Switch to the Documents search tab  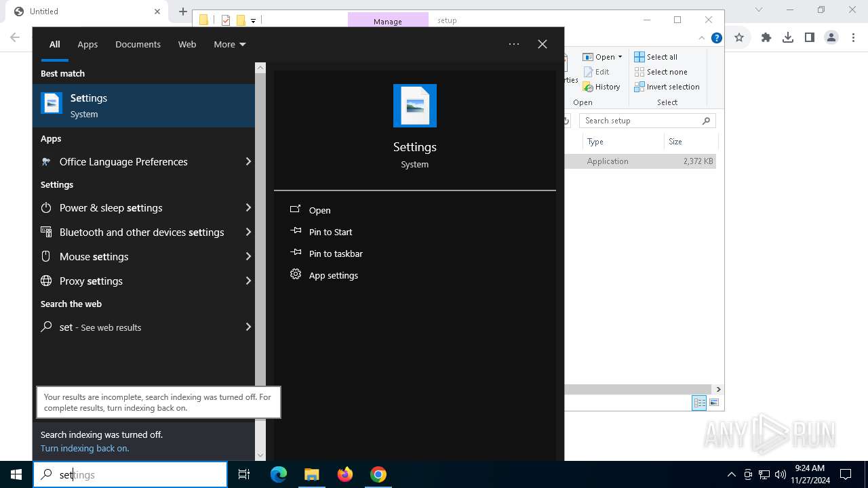tap(138, 44)
